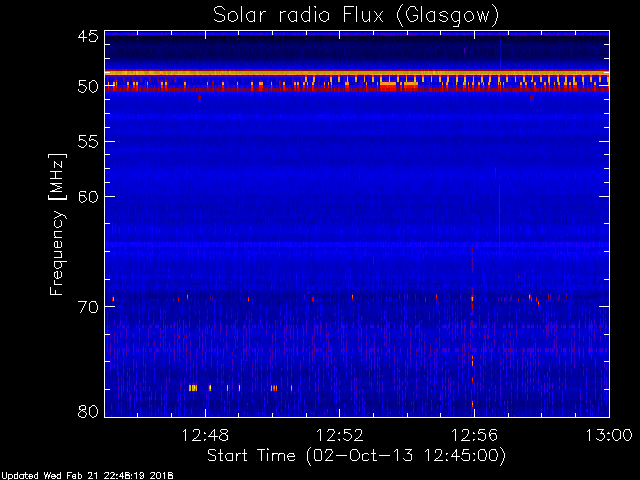
Task: Click the '12:48' time axis label
Action: tap(205, 436)
